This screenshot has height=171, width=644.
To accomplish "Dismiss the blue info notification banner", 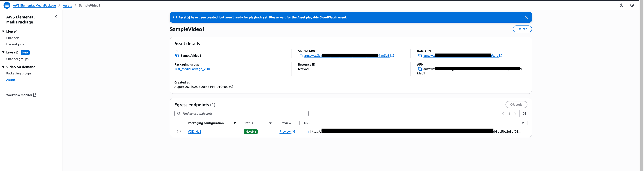I will [526, 17].
